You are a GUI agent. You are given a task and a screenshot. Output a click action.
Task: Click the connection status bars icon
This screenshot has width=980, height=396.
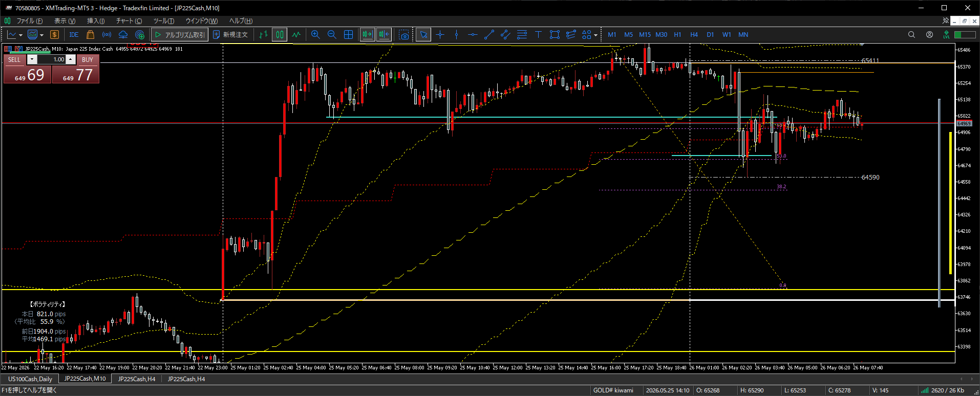point(924,390)
